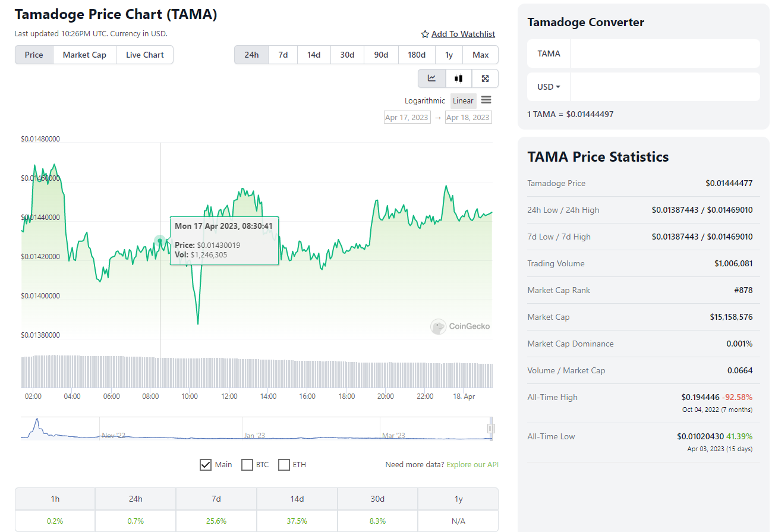Click the Volume / Market Cap 0.0664 value
The image size is (772, 532).
[x=740, y=370]
